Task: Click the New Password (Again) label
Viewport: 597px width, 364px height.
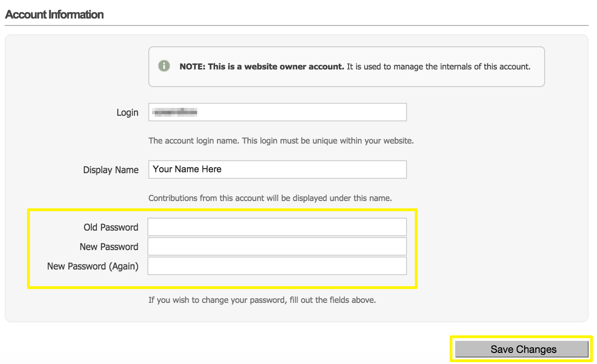Action: (93, 266)
